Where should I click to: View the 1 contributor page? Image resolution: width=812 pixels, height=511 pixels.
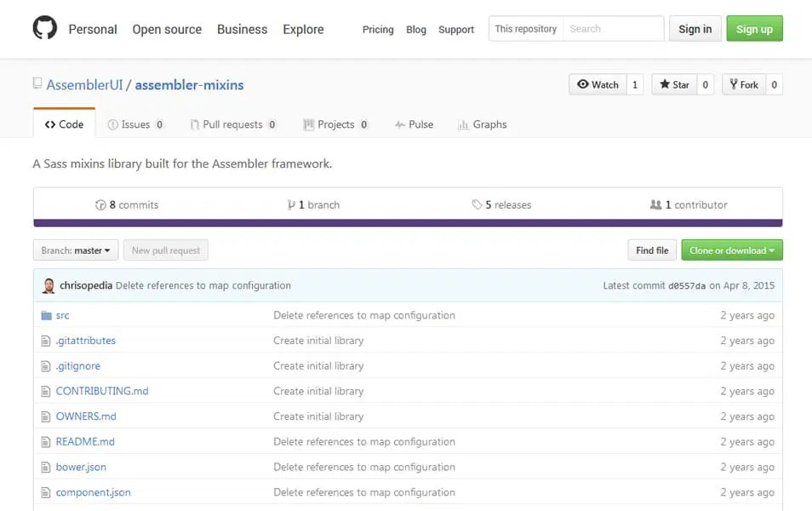[689, 205]
